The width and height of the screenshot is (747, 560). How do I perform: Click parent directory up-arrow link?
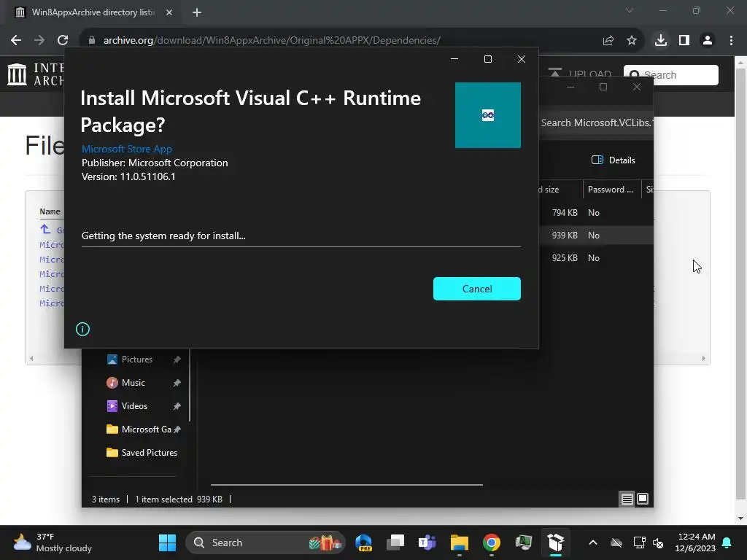(x=46, y=229)
